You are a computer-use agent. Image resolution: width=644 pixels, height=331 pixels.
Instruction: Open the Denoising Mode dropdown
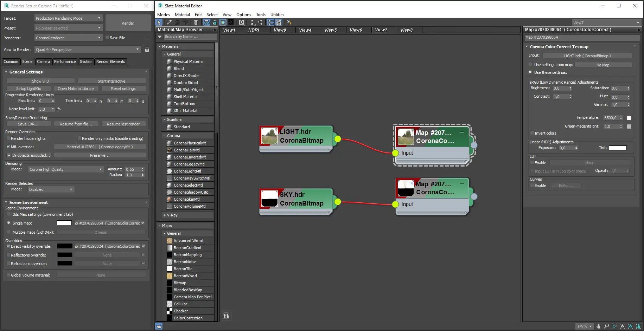pos(65,169)
